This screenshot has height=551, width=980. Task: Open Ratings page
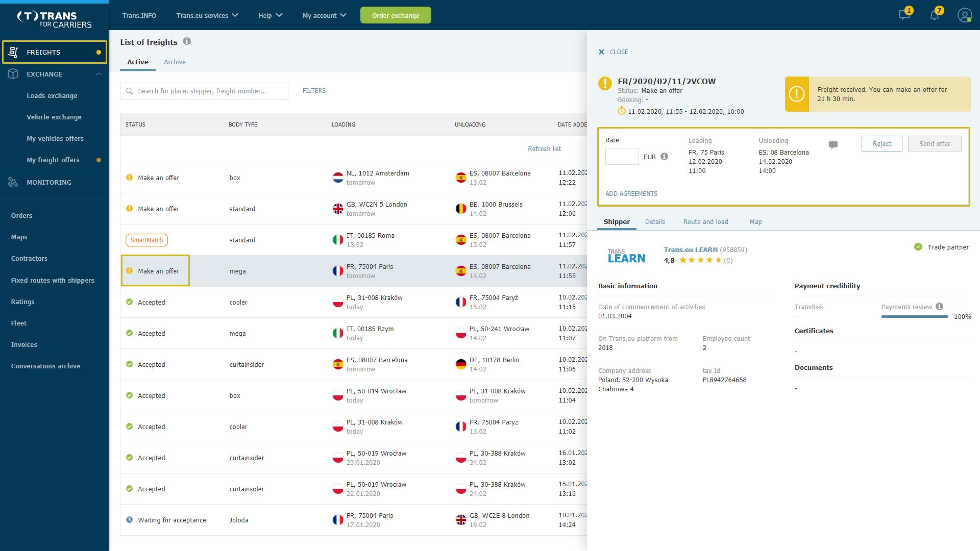[23, 302]
